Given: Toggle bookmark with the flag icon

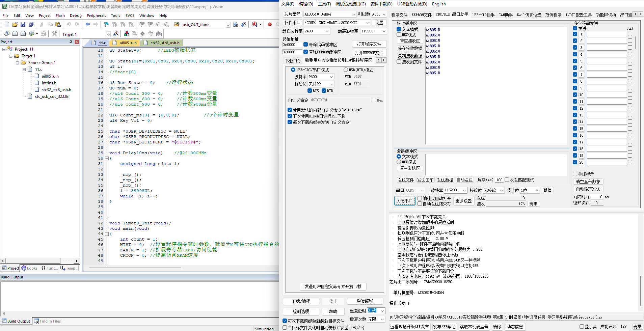Looking at the screenshot, I should pos(106,24).
